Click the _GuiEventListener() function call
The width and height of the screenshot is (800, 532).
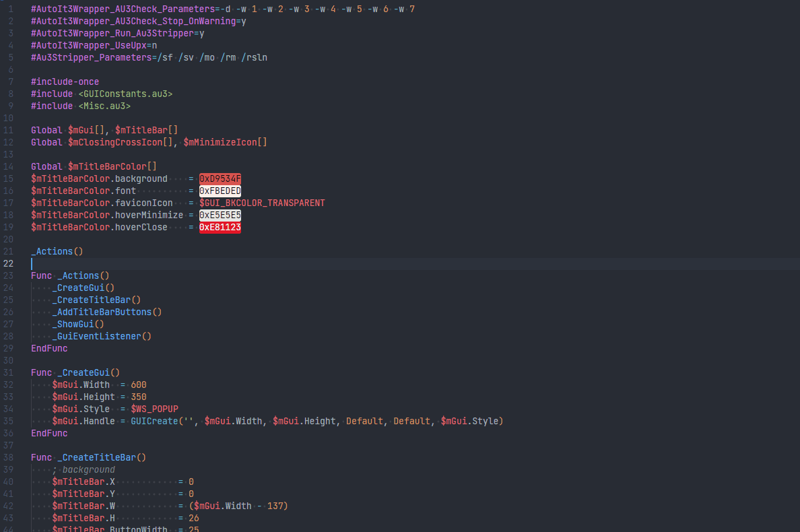pyautogui.click(x=101, y=336)
